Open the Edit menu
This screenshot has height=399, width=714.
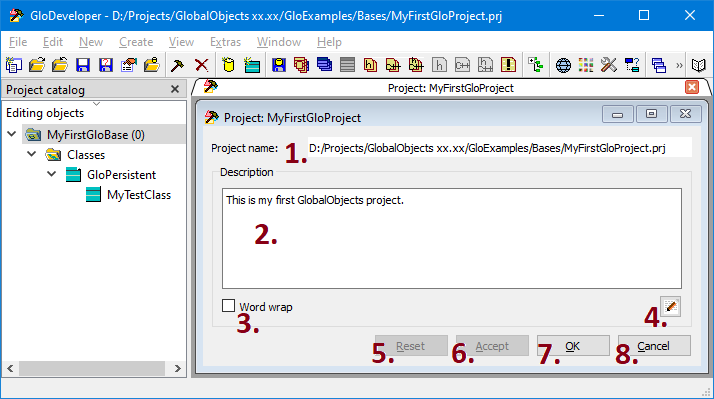pyautogui.click(x=53, y=42)
